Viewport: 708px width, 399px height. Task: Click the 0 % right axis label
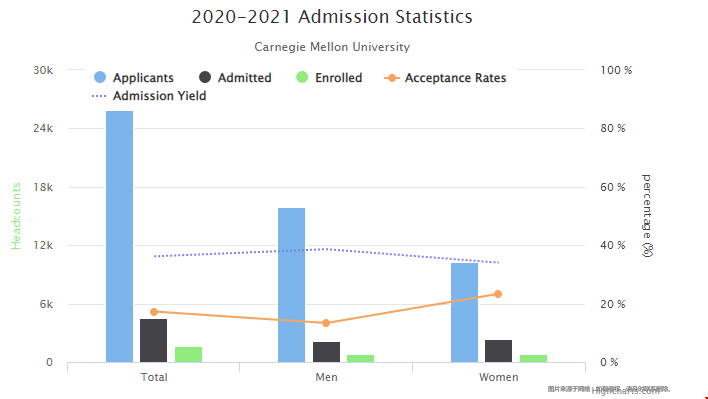[x=609, y=362]
